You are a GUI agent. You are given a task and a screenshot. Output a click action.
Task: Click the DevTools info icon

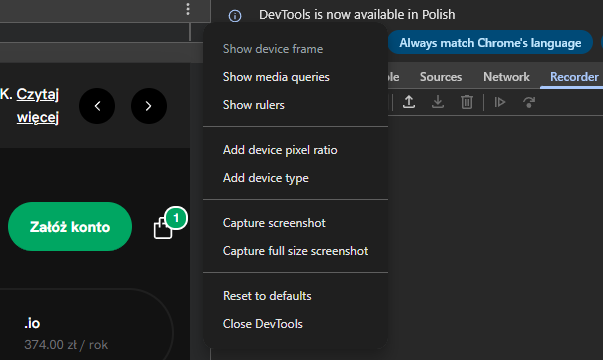pos(235,16)
